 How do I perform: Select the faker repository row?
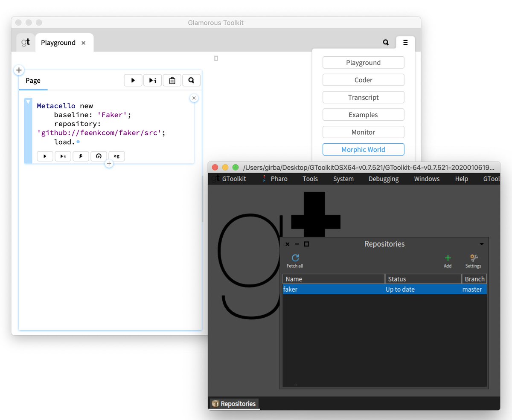point(385,289)
